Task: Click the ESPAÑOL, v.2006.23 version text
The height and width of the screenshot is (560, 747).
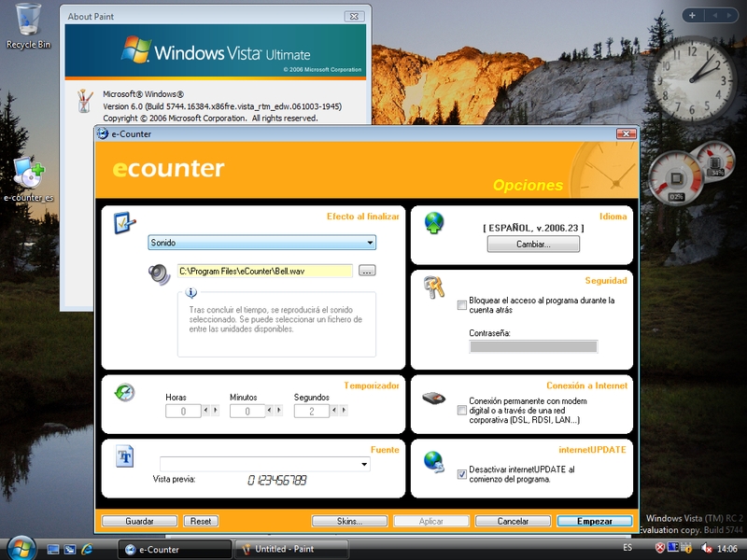Action: (533, 228)
